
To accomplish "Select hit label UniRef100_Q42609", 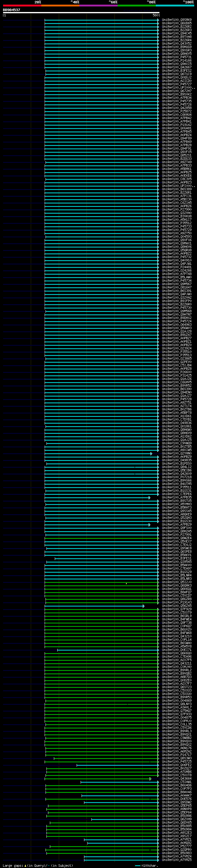I will point(177,474).
